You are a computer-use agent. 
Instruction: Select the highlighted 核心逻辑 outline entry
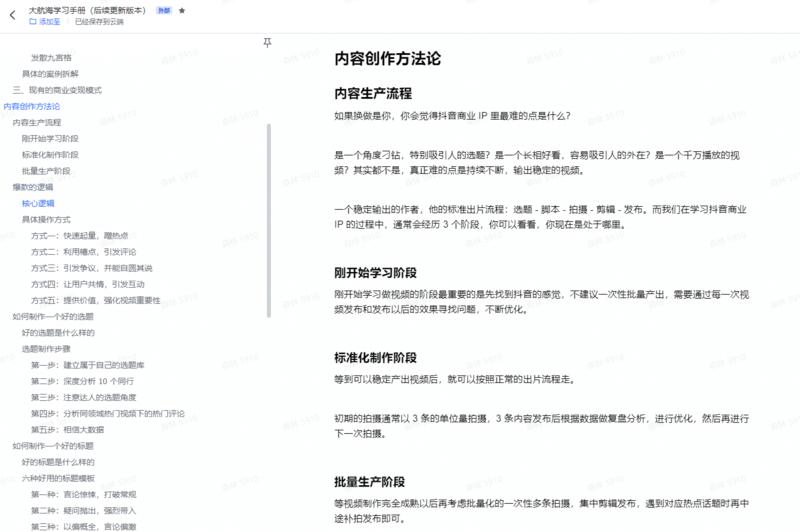[x=38, y=203]
